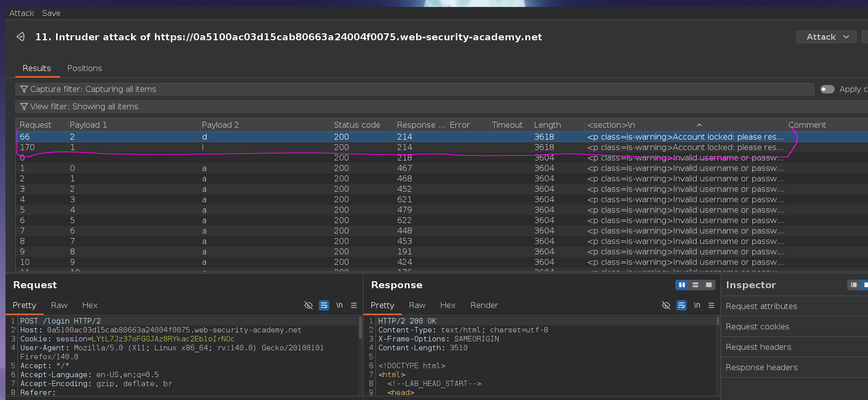Switch to the Results tab
Image resolution: width=868 pixels, height=400 pixels.
pyautogui.click(x=37, y=68)
